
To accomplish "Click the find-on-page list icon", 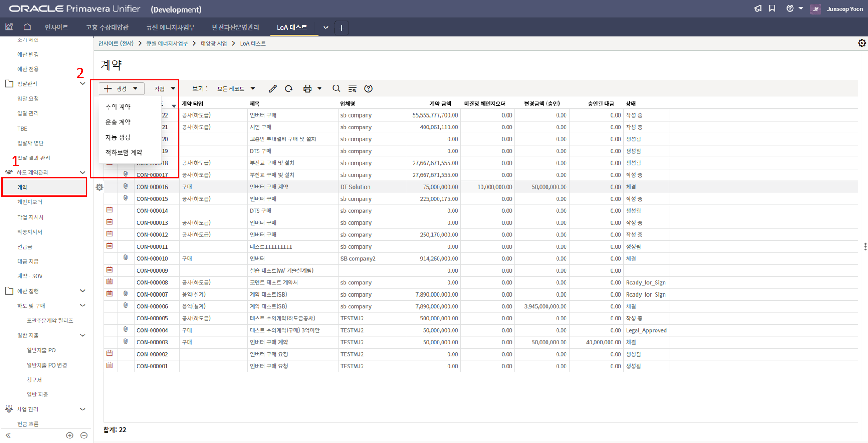I will point(352,89).
